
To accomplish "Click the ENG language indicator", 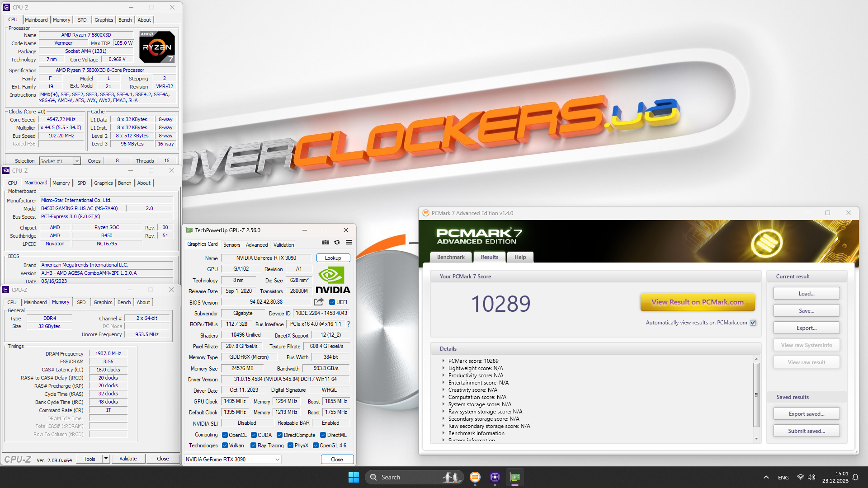I will [783, 478].
